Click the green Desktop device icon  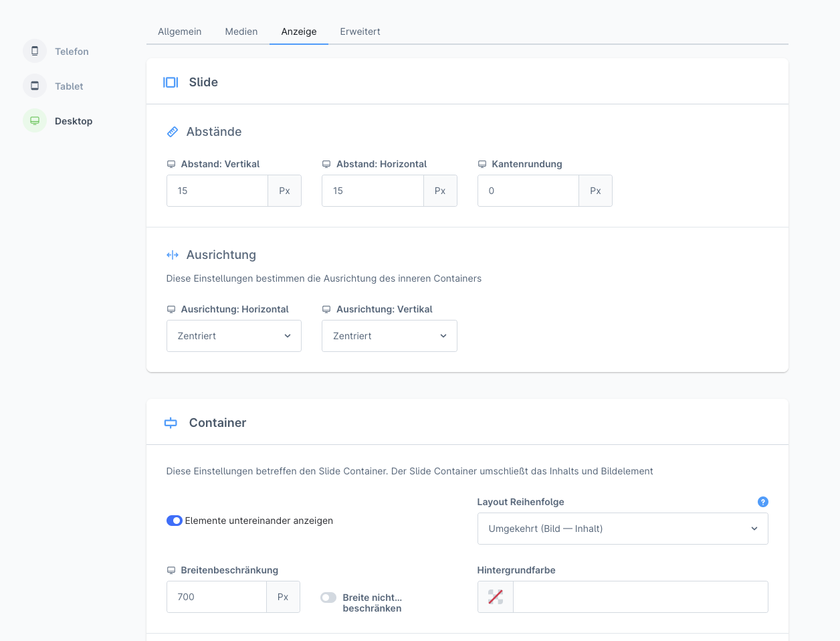[x=35, y=120]
